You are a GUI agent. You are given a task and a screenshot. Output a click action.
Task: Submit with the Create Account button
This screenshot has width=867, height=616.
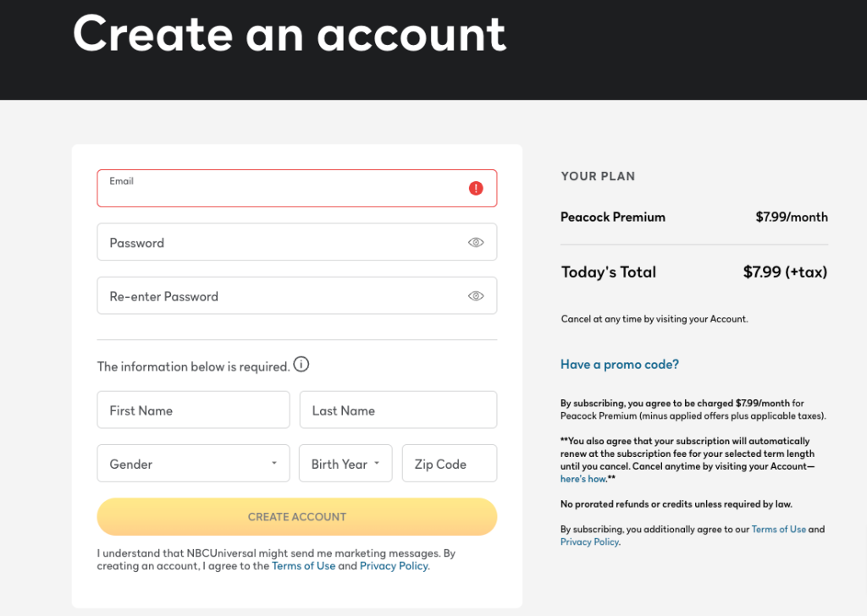(x=297, y=516)
